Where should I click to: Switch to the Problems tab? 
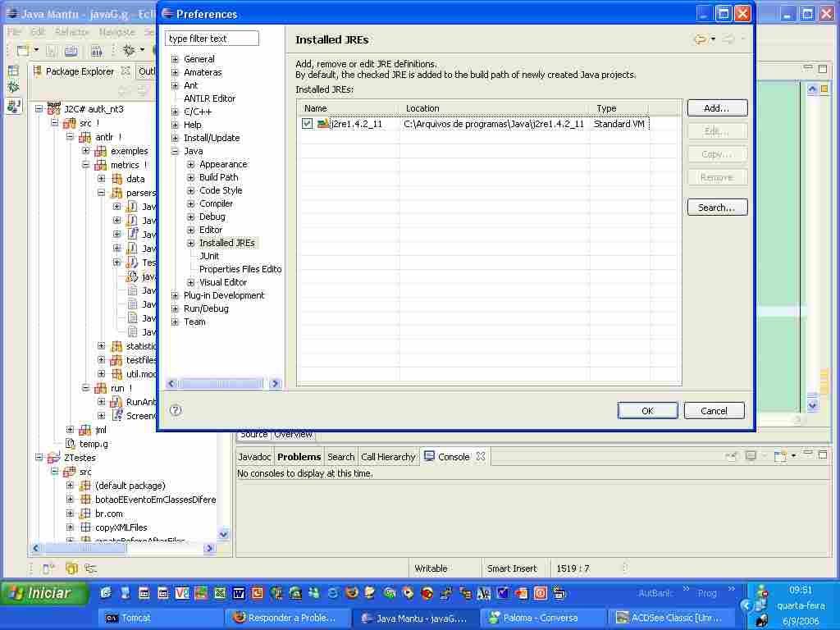coord(299,457)
